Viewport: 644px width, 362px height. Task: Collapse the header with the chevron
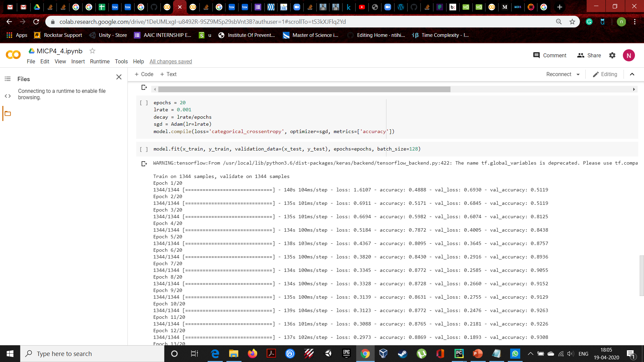tap(632, 74)
